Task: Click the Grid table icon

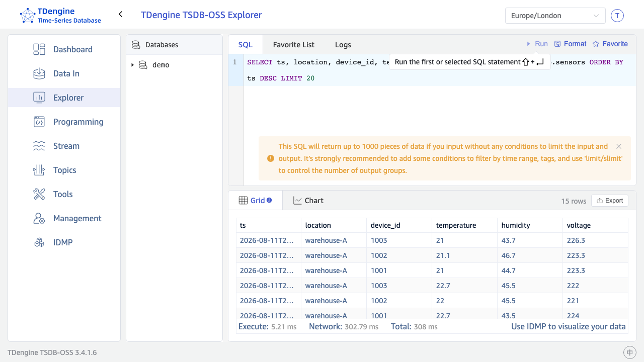Action: tap(243, 200)
